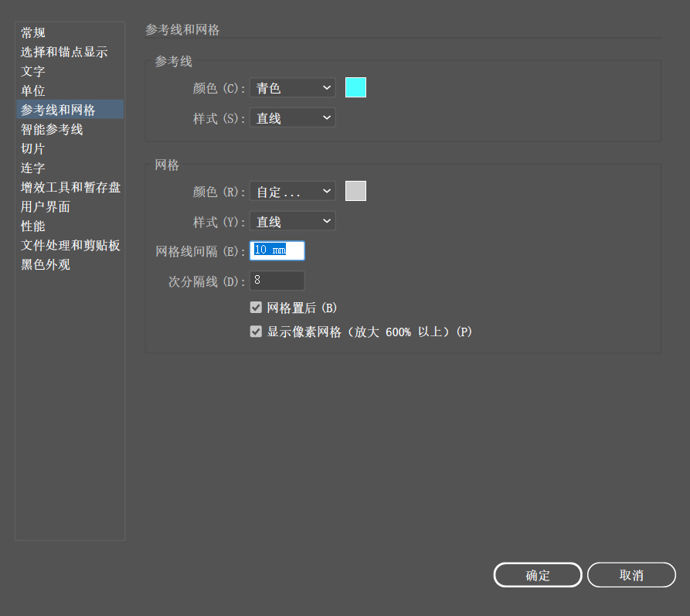Image resolution: width=690 pixels, height=616 pixels.
Task: Open the 单位 settings page
Action: point(33,90)
